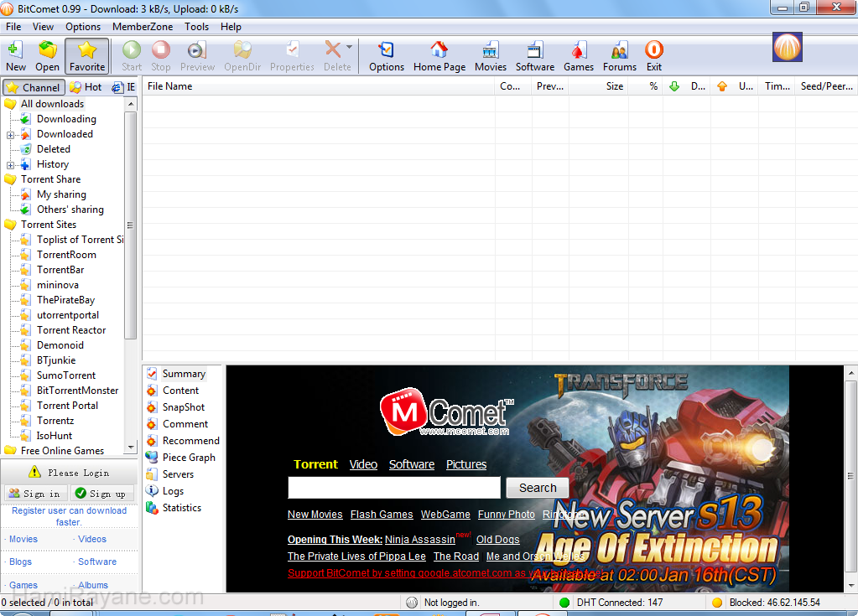The width and height of the screenshot is (858, 616).
Task: Expand the Downloaded tree node
Action: 10,135
